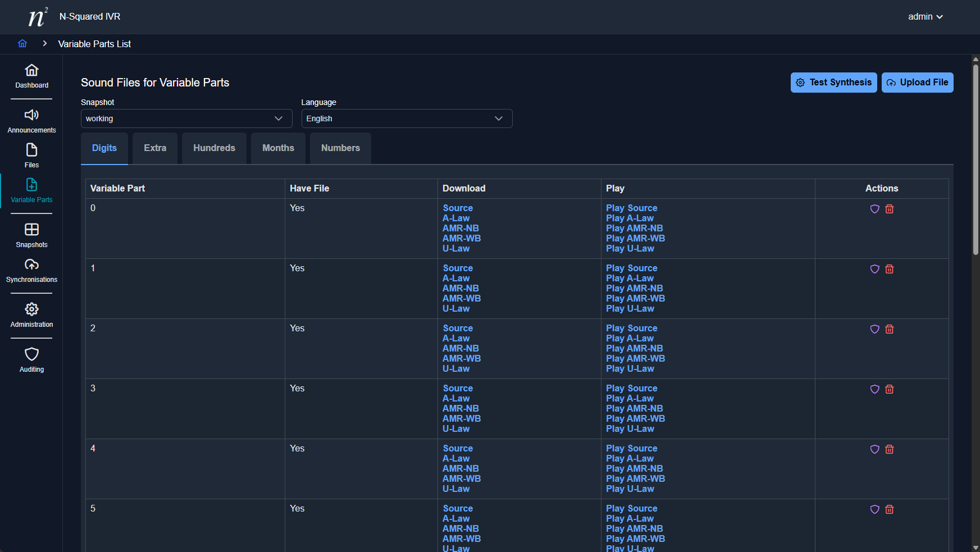The width and height of the screenshot is (980, 552).
Task: Play AMR-WB audio for variable part 1
Action: pos(635,299)
